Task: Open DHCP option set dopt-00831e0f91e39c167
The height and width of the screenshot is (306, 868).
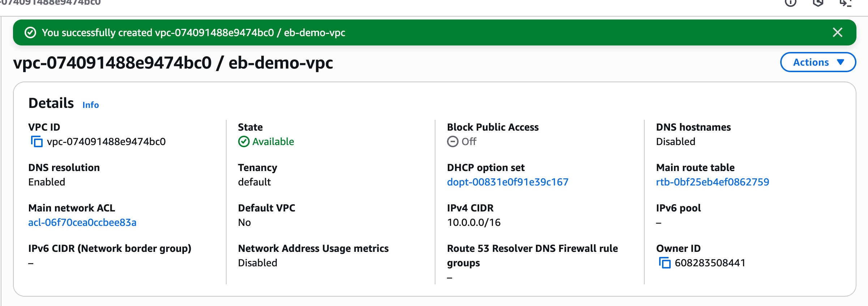Action: [x=507, y=182]
